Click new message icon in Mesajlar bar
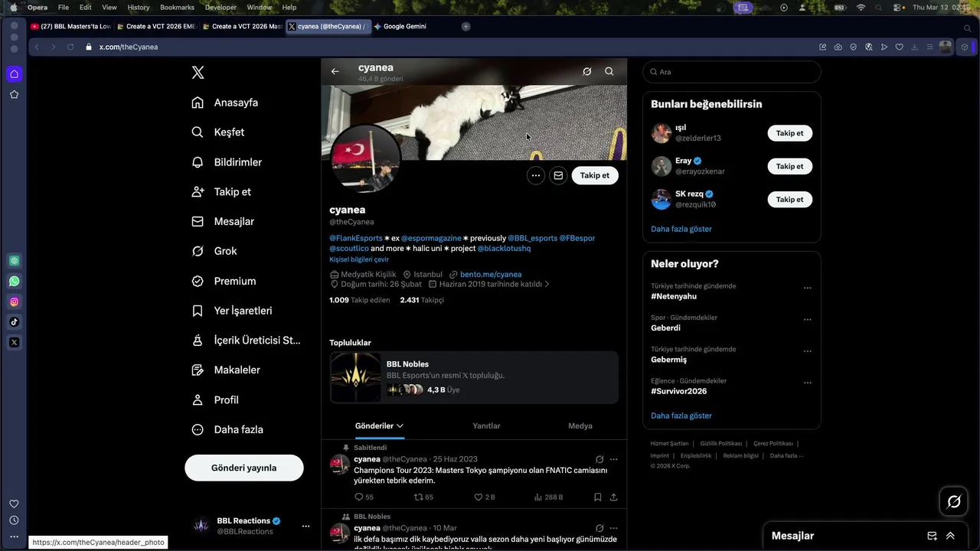 click(932, 536)
